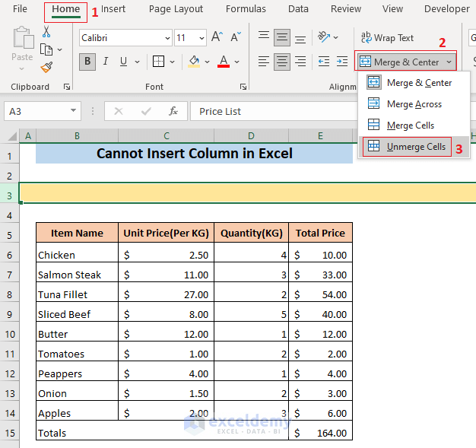Open the Name Box dropdown arrow
Image resolution: width=476 pixels, height=448 pixels.
pyautogui.click(x=74, y=111)
